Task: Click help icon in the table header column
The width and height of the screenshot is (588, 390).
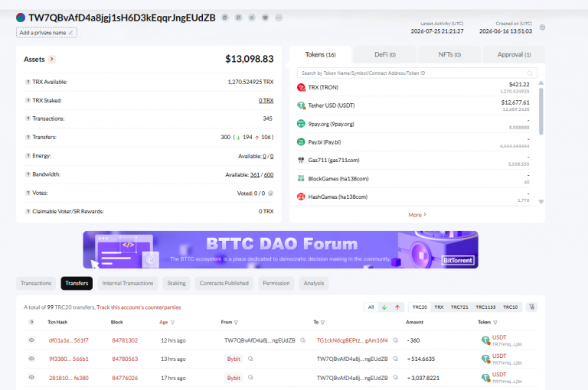Action: [x=31, y=322]
